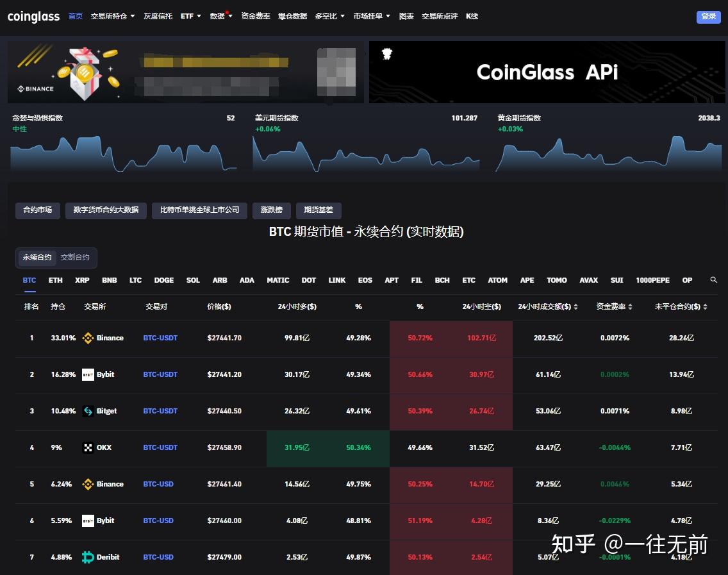Click Binance's exchange icon in row 1

[89, 338]
